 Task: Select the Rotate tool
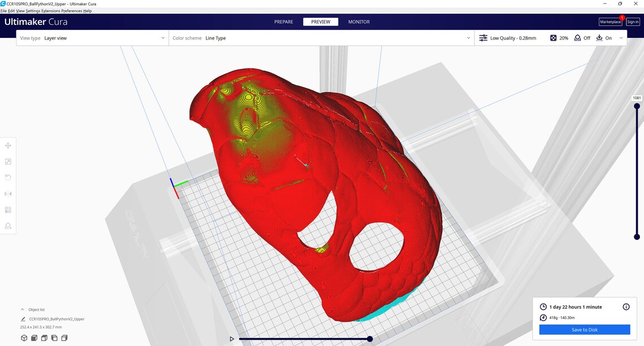pos(8,177)
